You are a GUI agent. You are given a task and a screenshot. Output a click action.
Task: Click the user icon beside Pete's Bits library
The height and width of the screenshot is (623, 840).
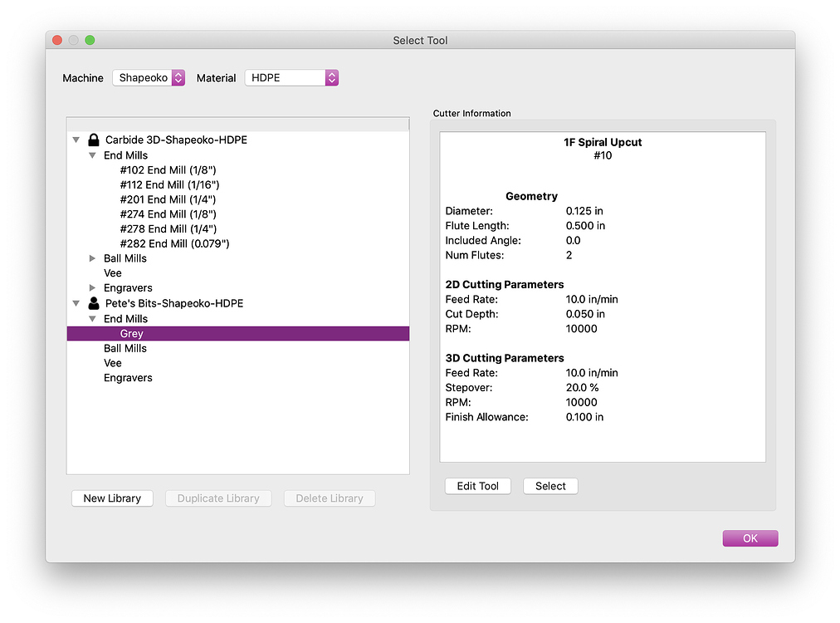tap(93, 303)
